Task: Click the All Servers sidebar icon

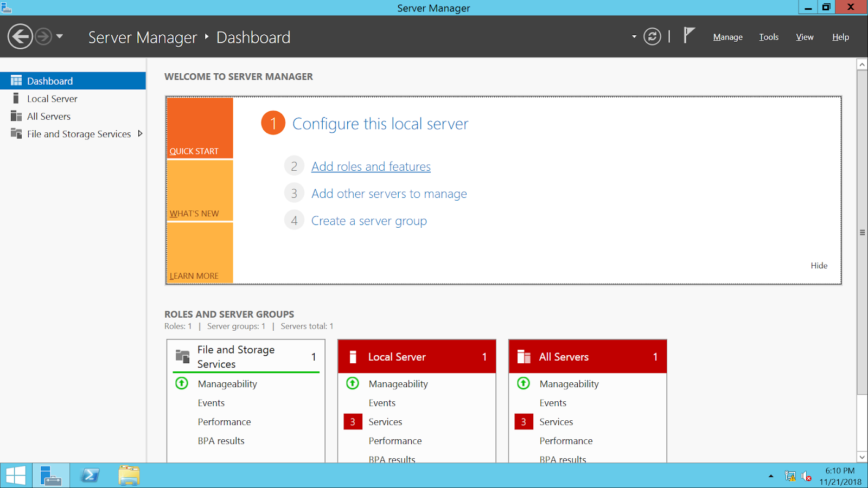Action: point(16,116)
